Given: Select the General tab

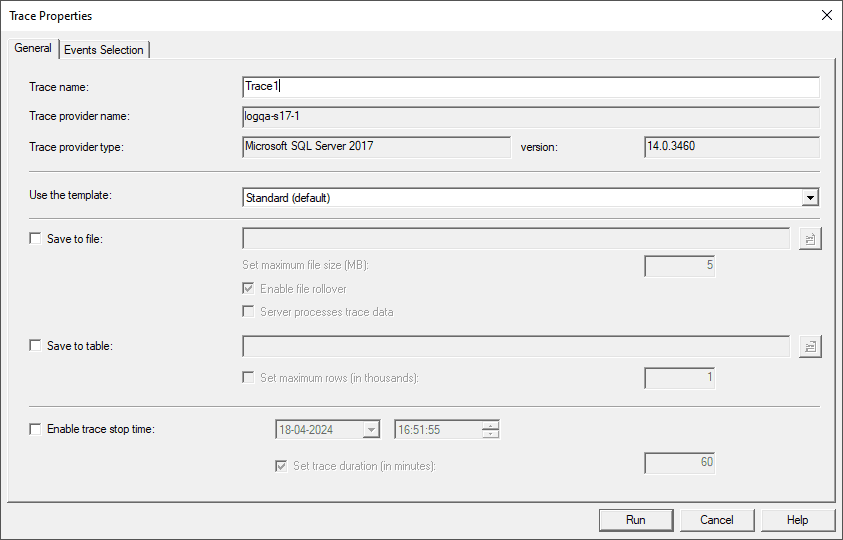Looking at the screenshot, I should (33, 48).
